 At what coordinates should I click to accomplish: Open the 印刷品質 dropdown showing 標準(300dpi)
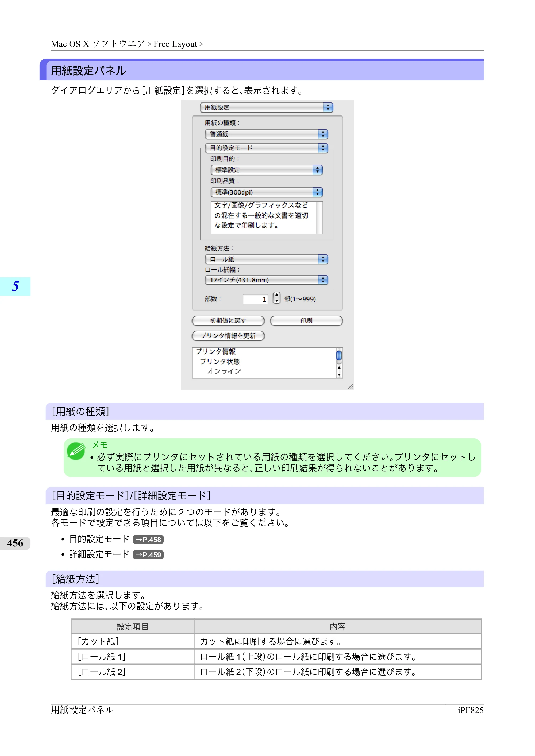click(x=267, y=192)
